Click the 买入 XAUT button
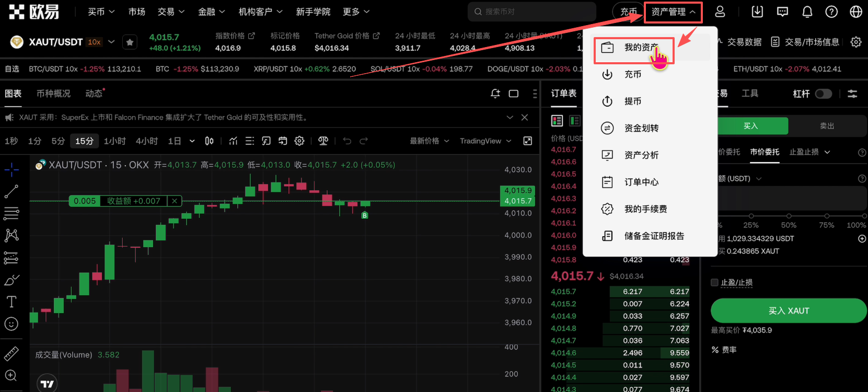The width and height of the screenshot is (868, 392). [x=788, y=310]
